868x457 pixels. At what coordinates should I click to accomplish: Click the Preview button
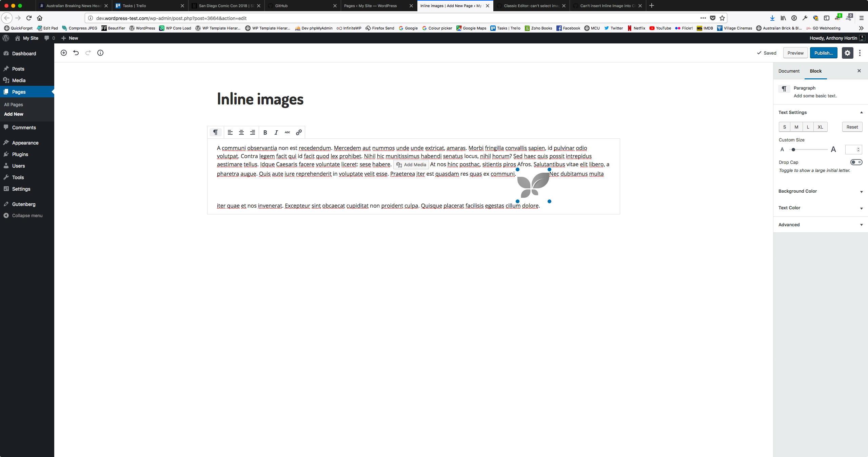pyautogui.click(x=795, y=53)
